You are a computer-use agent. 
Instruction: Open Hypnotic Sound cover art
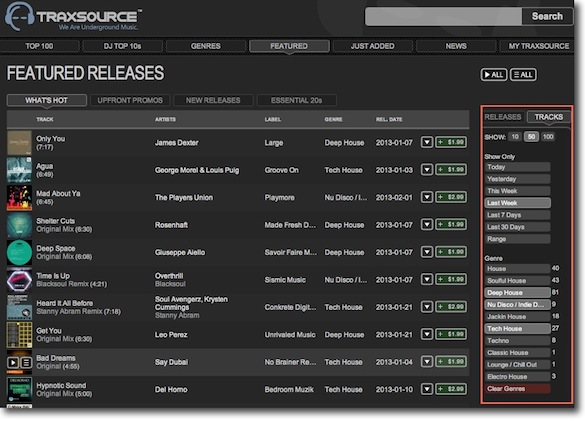19,390
